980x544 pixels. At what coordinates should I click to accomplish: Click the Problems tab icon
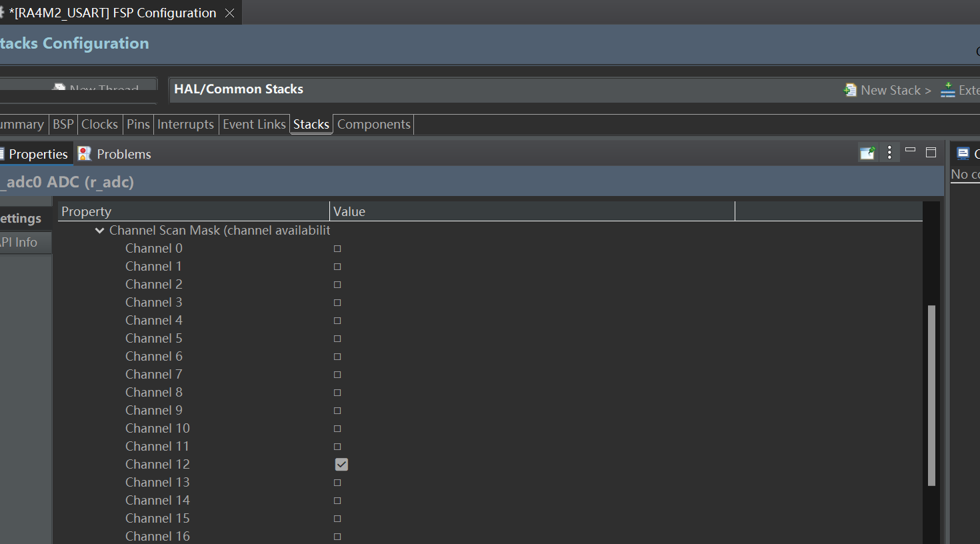[x=85, y=153]
